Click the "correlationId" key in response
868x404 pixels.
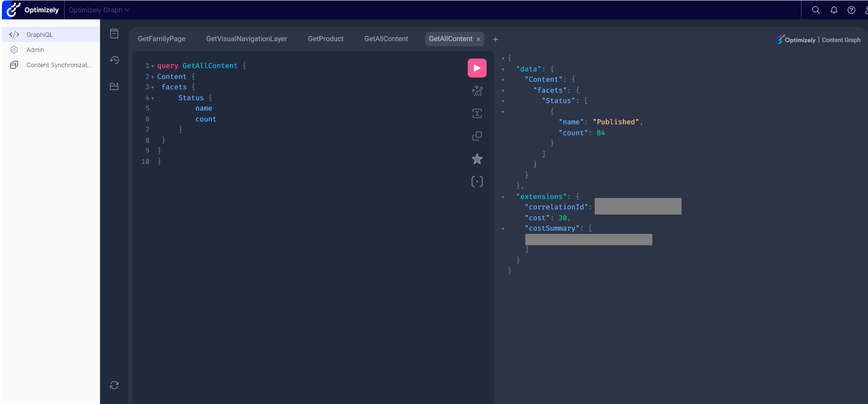(x=556, y=207)
